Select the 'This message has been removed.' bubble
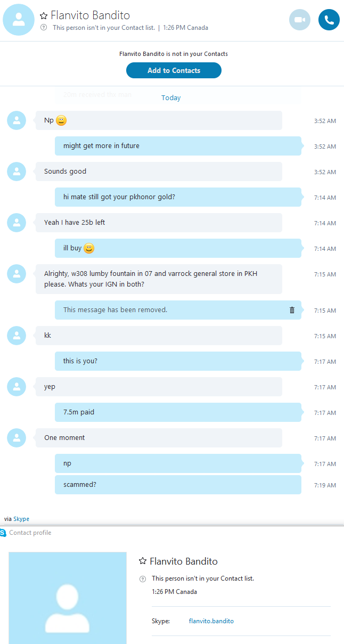This screenshot has width=344, height=644. pos(178,310)
